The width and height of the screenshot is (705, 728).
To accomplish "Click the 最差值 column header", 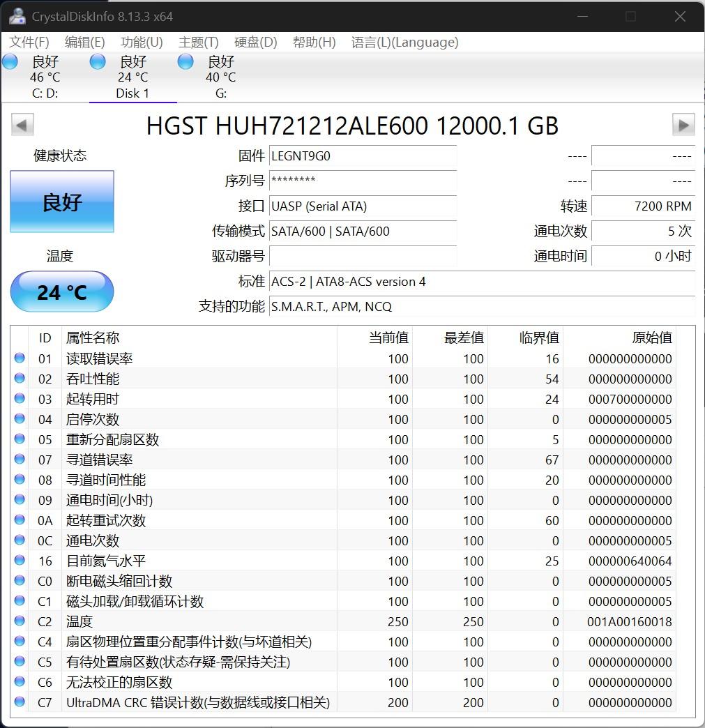I will click(x=450, y=338).
